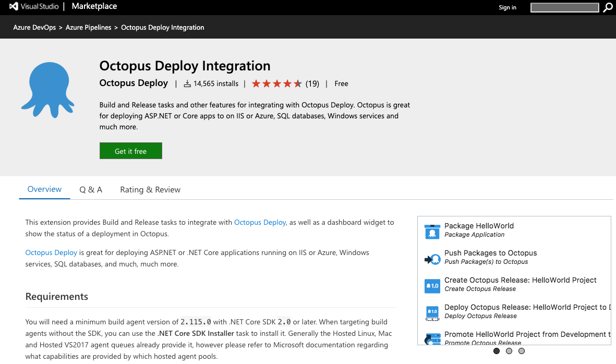Screen dimensions: 616x364
Task: Click Octopus Deploy Integration breadcrumb
Action: point(163,28)
